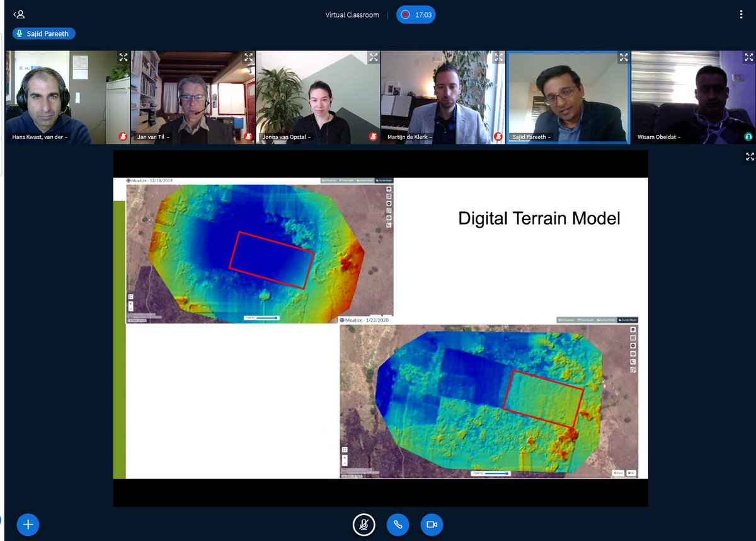756x541 pixels.
Task: Click the name label 'Hans Kwast, van der'
Action: (40, 137)
